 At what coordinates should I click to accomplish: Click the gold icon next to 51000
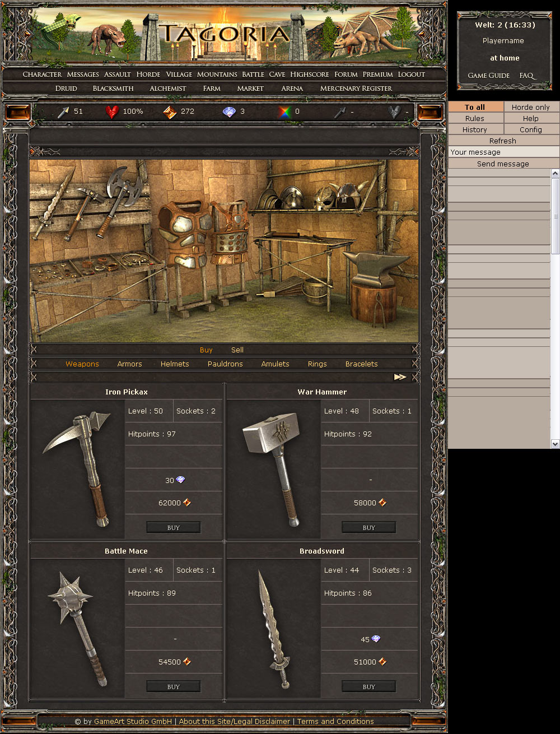pos(382,662)
